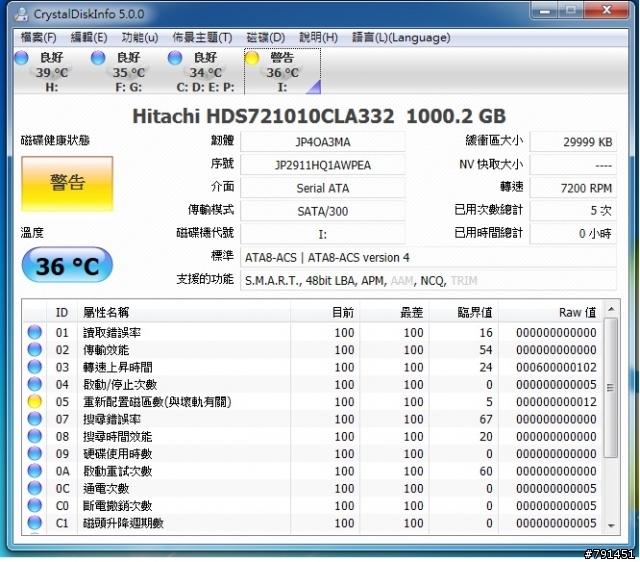This screenshot has height=562, width=640.
Task: Click the status icon of attribute 08 搜尋時間效能
Action: coord(35,436)
